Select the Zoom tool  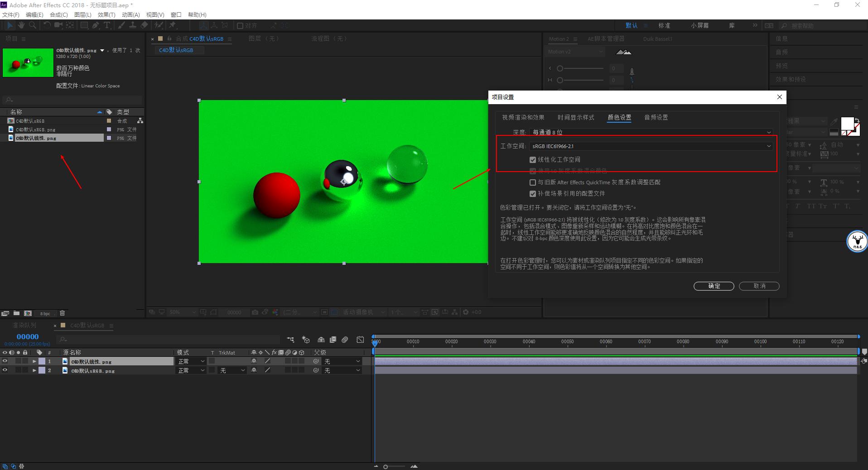[x=32, y=25]
